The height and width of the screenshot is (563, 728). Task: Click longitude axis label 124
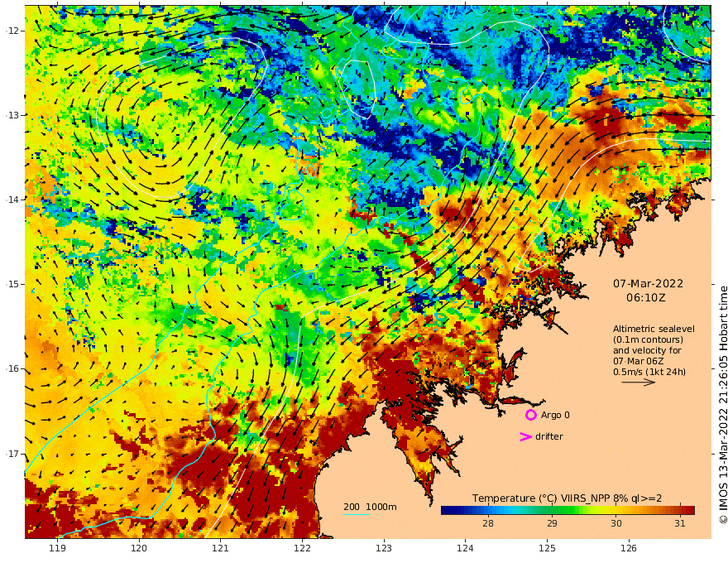coord(465,548)
